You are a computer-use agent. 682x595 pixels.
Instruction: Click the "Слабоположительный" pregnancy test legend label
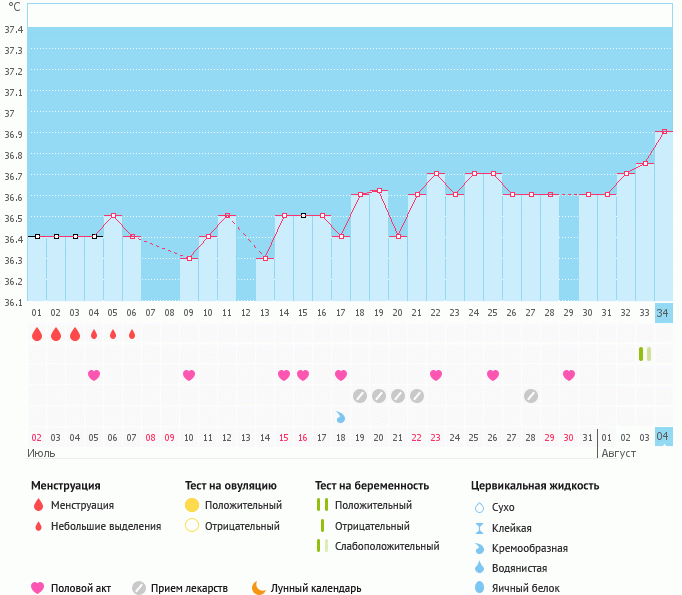pos(387,546)
